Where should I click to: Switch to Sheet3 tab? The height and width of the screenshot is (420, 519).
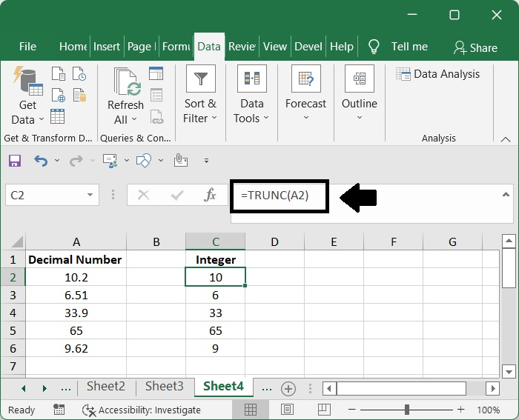click(x=164, y=386)
